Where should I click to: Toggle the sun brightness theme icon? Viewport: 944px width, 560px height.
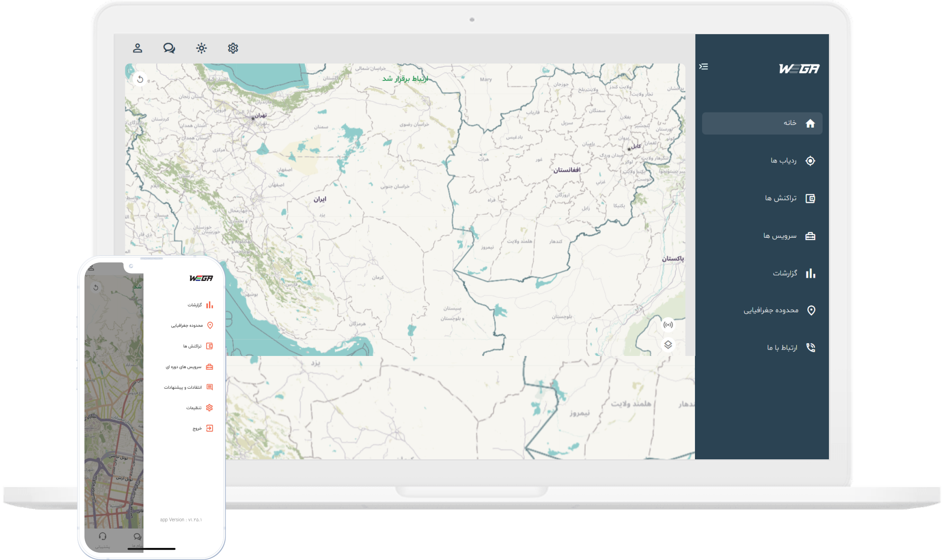point(201,48)
